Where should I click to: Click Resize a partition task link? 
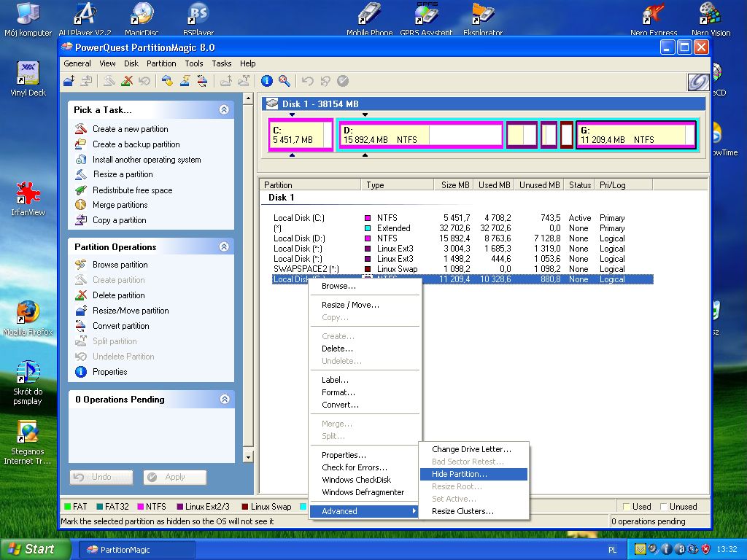pyautogui.click(x=123, y=174)
